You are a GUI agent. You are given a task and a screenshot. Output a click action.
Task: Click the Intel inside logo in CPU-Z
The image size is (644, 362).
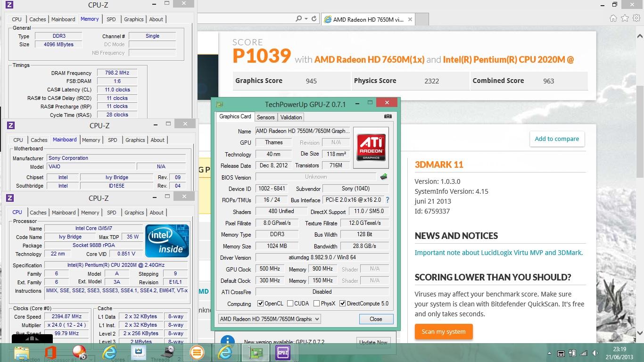[167, 240]
